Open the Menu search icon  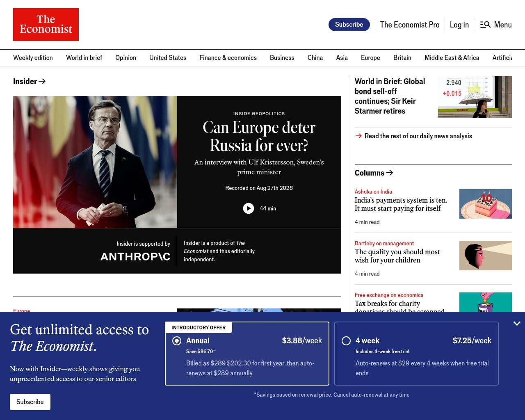tap(485, 25)
